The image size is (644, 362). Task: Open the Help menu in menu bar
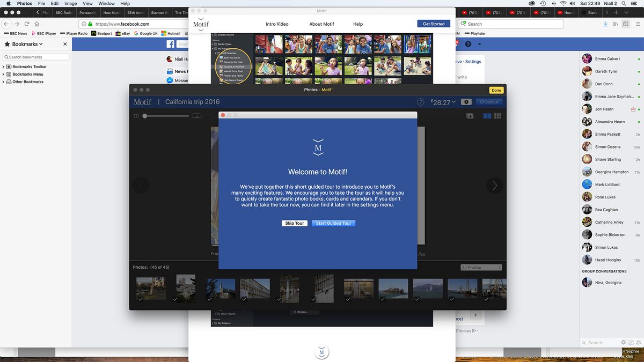[x=125, y=3]
